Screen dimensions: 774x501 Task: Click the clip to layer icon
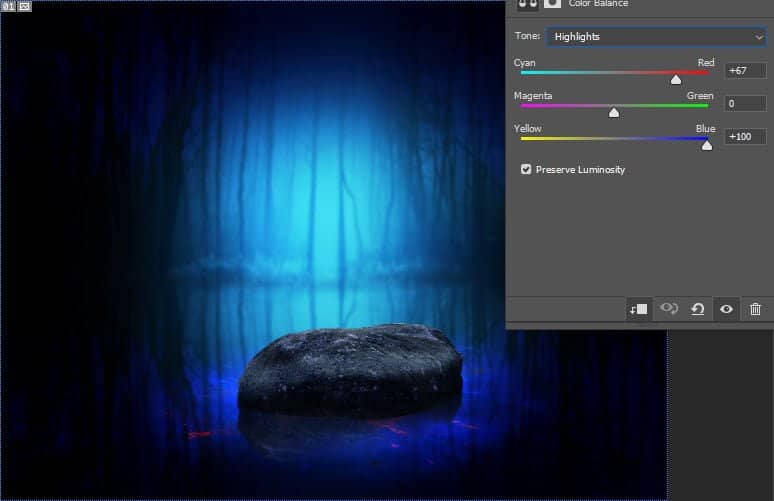(639, 309)
